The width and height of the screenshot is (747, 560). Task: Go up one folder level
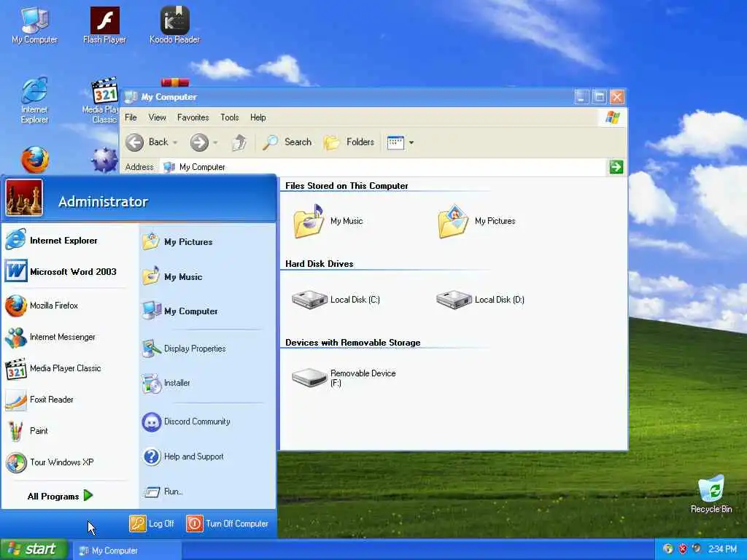[x=239, y=142]
